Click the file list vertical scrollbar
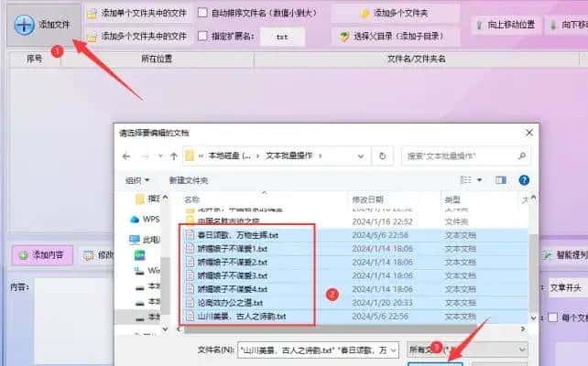The height and width of the screenshot is (366, 588). tap(533, 274)
